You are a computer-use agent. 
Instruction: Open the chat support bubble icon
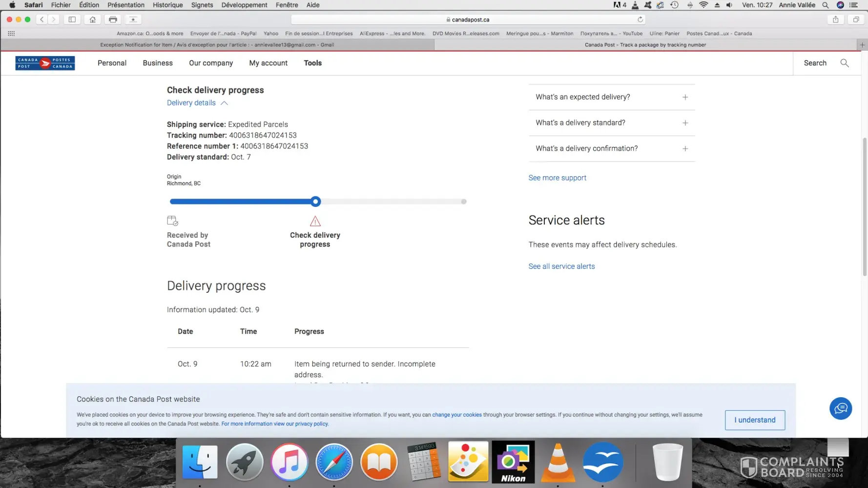[840, 408]
